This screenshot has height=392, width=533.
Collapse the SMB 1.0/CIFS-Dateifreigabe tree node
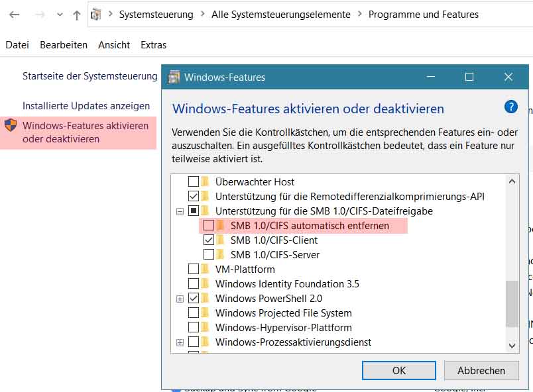coord(180,211)
